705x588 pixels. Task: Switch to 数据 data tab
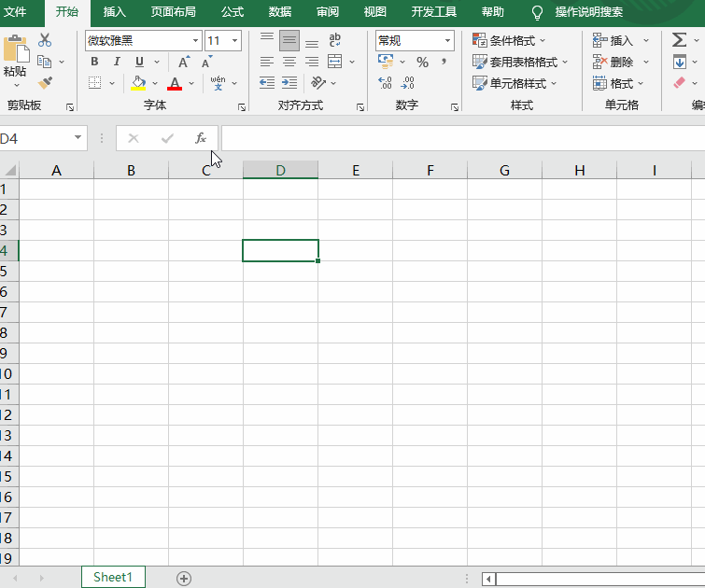pyautogui.click(x=280, y=12)
